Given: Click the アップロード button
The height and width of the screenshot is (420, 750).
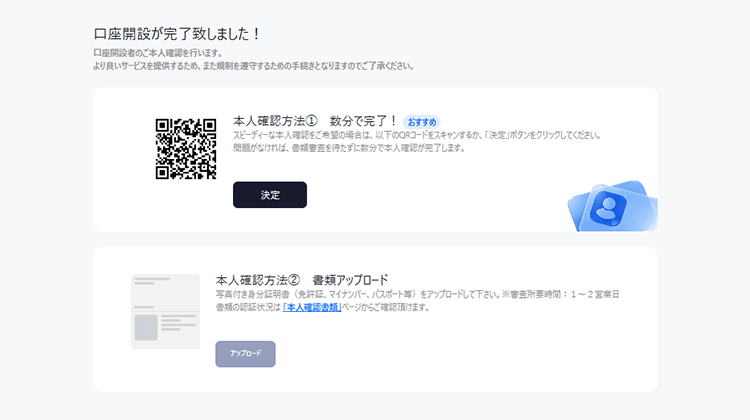Looking at the screenshot, I should pyautogui.click(x=245, y=354).
